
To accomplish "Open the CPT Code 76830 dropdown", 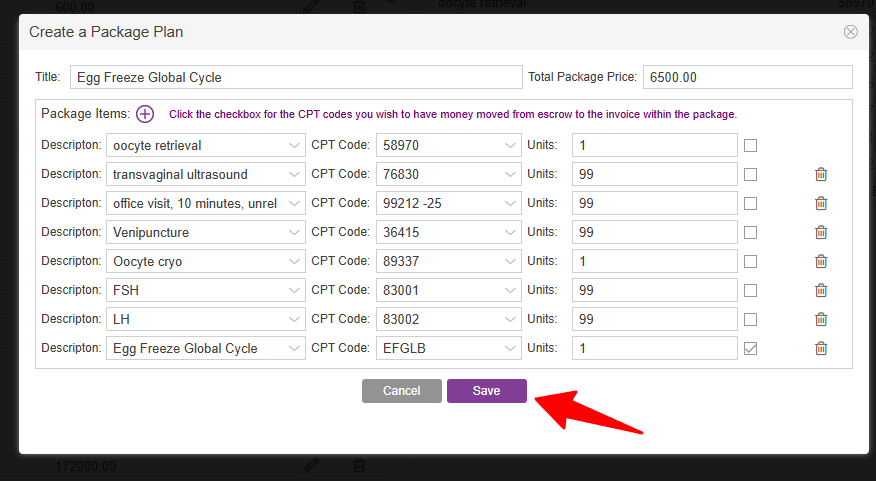I will click(x=511, y=174).
